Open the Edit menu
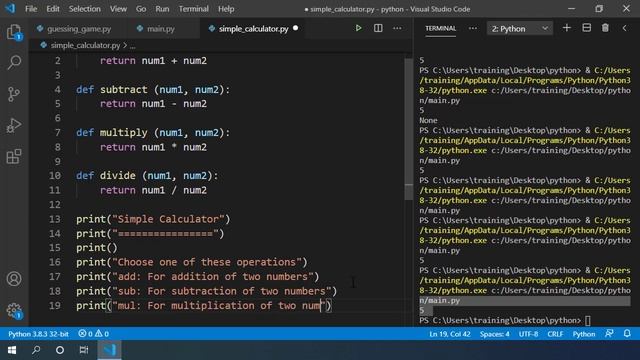640x360 pixels. tap(53, 9)
